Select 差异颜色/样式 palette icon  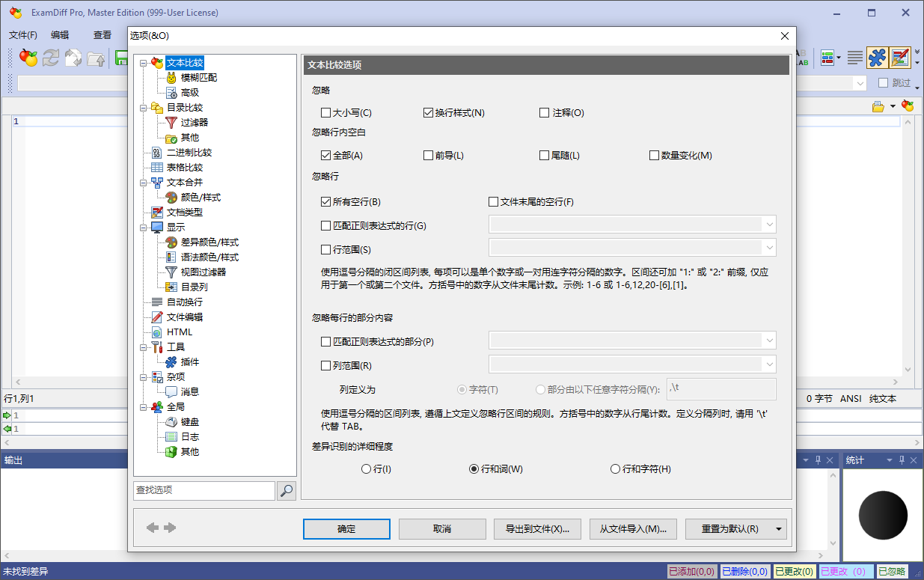171,242
